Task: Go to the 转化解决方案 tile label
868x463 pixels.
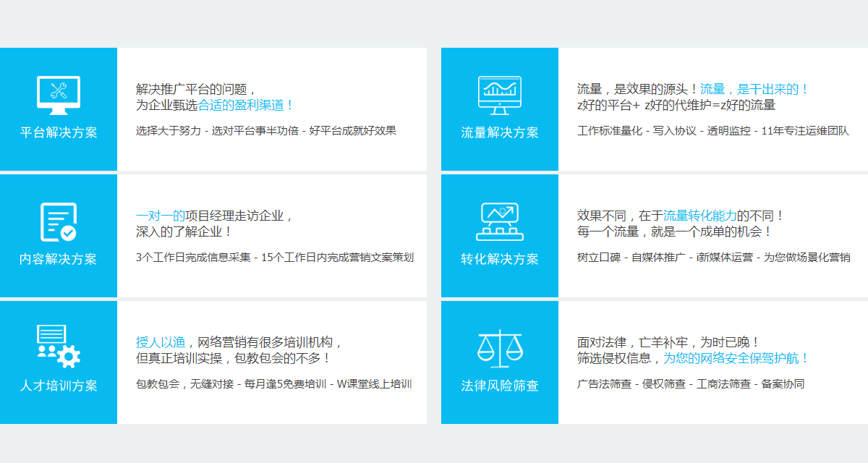Action: click(x=500, y=259)
